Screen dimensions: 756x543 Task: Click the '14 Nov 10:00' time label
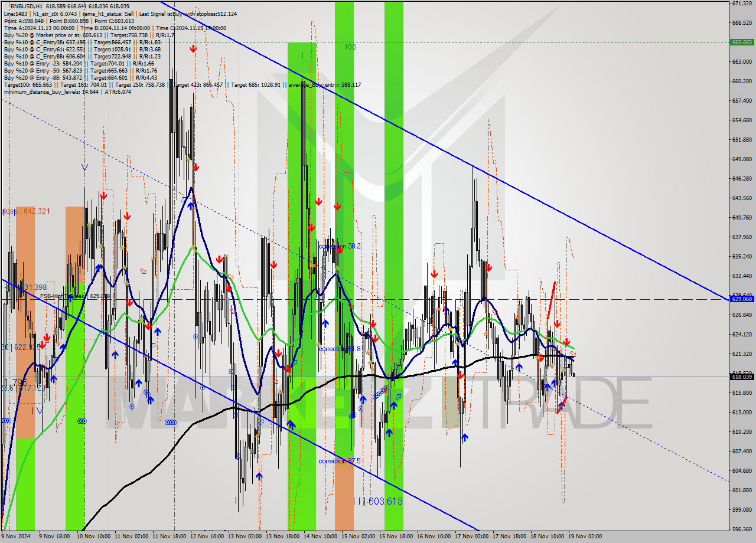click(x=321, y=537)
